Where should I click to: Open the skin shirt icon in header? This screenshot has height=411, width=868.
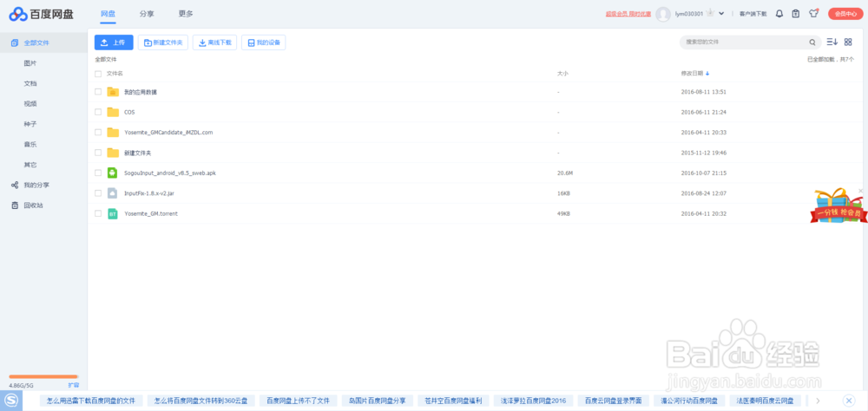tap(813, 13)
